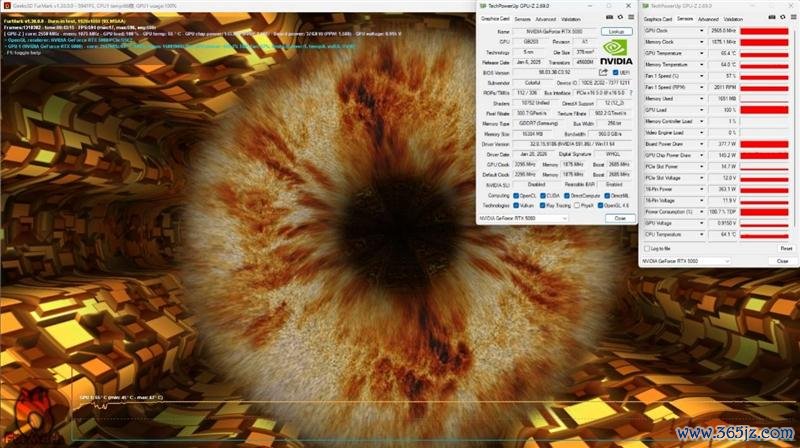Click the Reset button in Sensors window
The height and width of the screenshot is (448, 800).
pyautogui.click(x=786, y=248)
